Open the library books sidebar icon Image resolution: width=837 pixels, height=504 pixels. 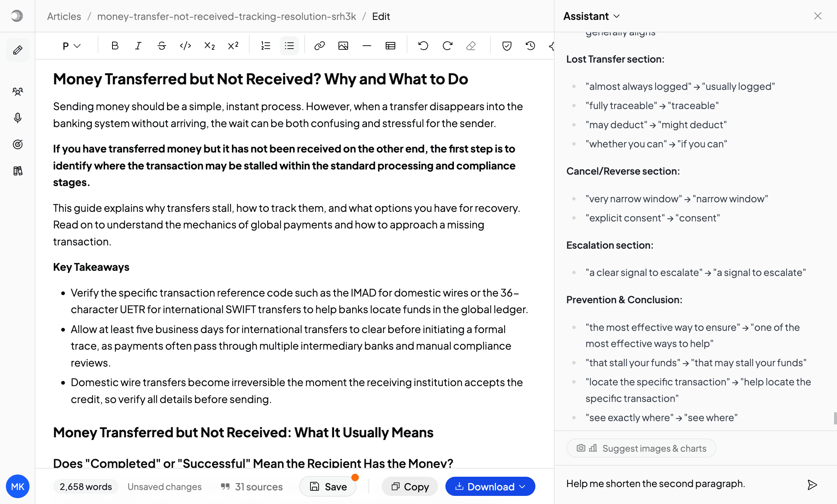coord(18,171)
